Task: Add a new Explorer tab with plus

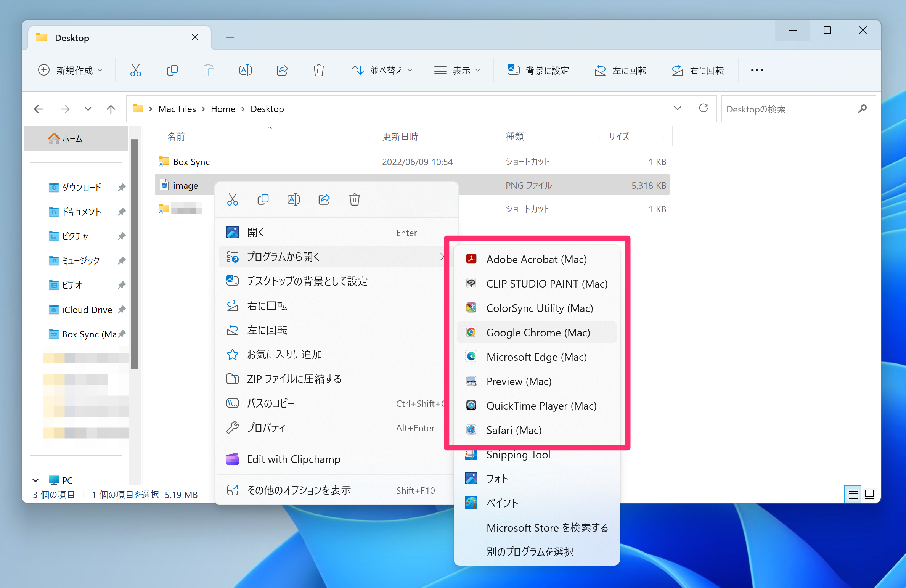Action: pyautogui.click(x=230, y=38)
